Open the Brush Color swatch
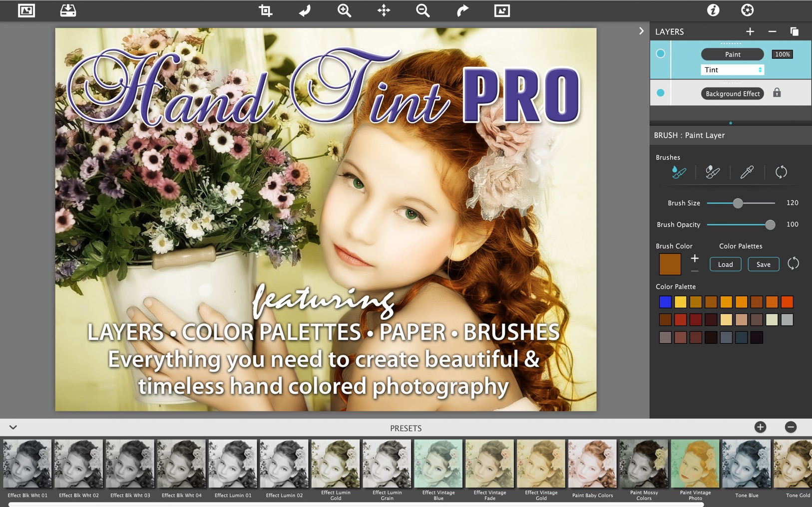Image resolution: width=812 pixels, height=507 pixels. pyautogui.click(x=670, y=263)
